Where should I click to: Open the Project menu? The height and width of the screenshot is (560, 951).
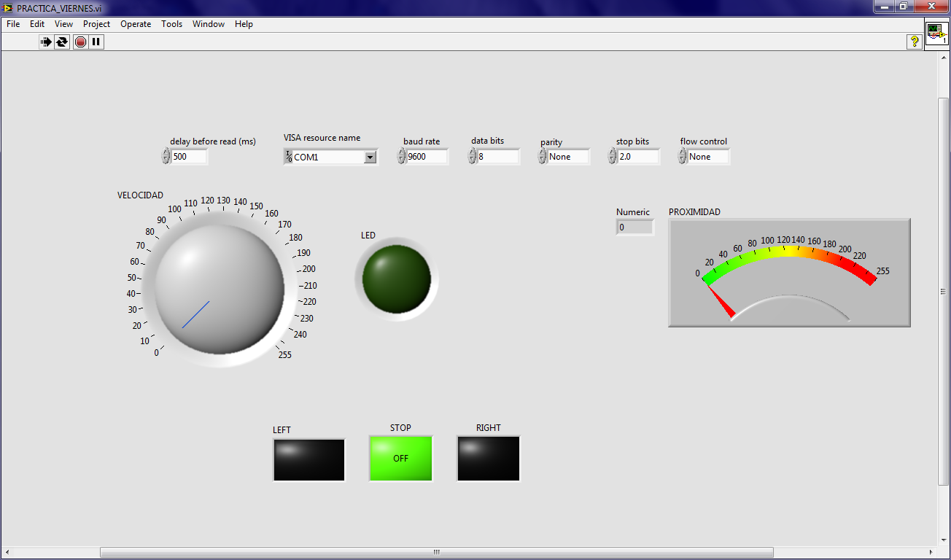(96, 24)
